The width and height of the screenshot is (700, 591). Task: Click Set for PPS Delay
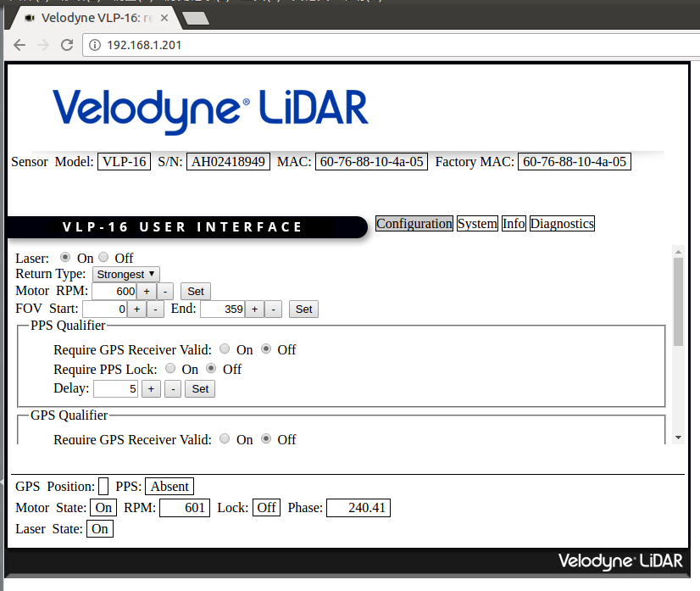[x=200, y=388]
